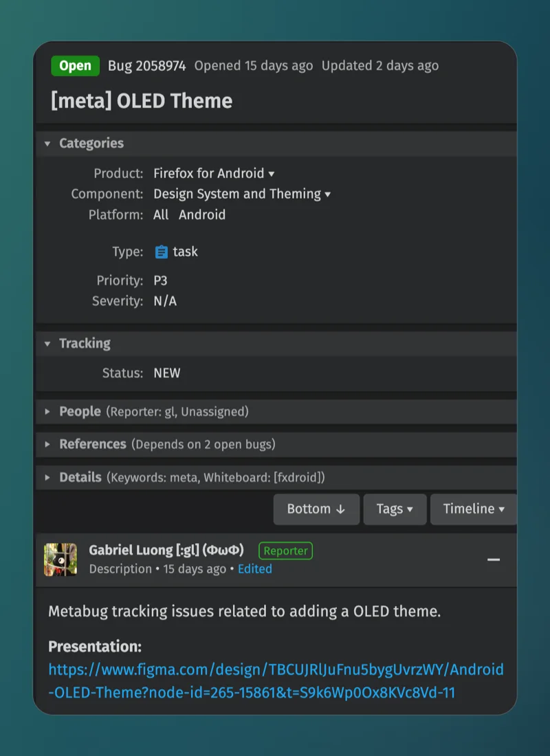Click the NEW status value
The width and height of the screenshot is (550, 756).
point(167,373)
